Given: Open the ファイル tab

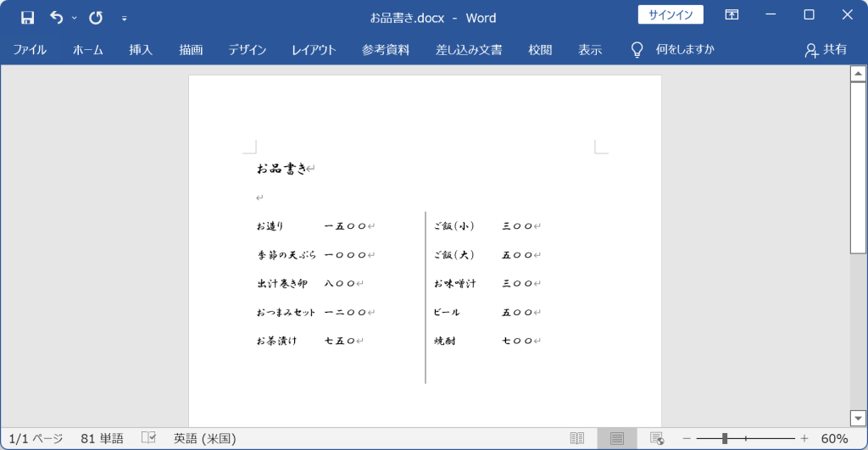Looking at the screenshot, I should click(x=30, y=50).
